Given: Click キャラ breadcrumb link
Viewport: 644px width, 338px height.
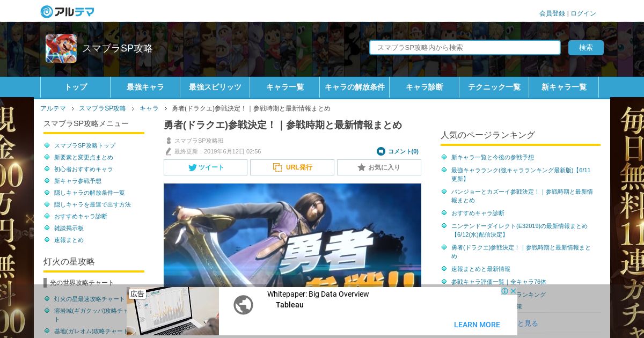Looking at the screenshot, I should tap(149, 108).
